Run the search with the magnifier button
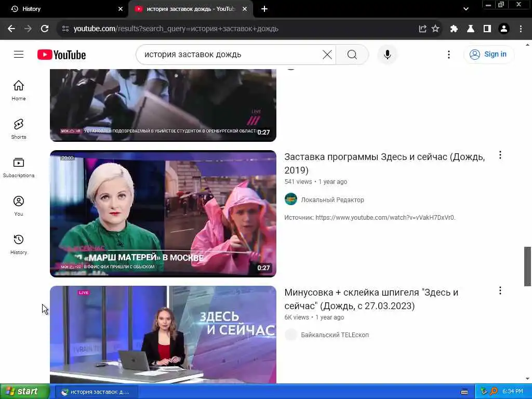 point(352,54)
